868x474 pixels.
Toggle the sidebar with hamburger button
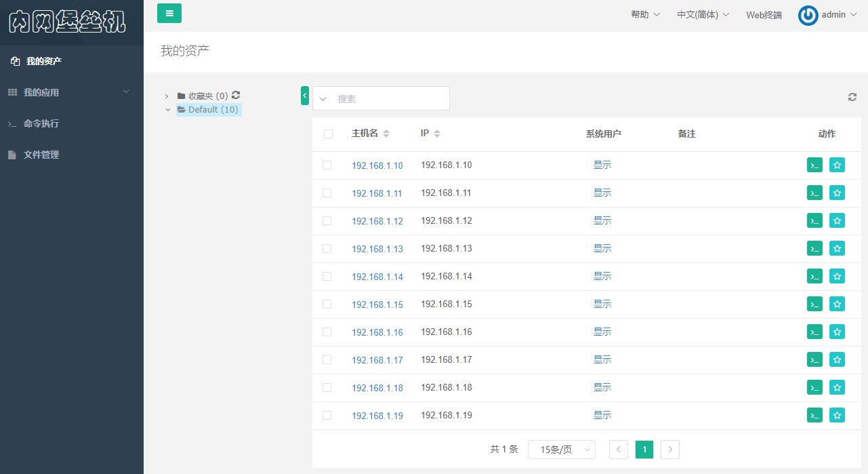pos(169,13)
